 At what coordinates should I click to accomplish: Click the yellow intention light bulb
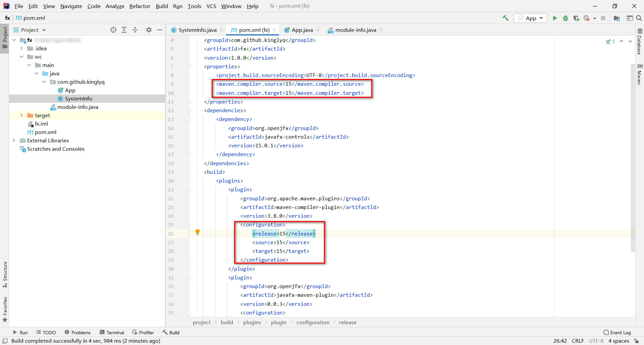click(198, 232)
